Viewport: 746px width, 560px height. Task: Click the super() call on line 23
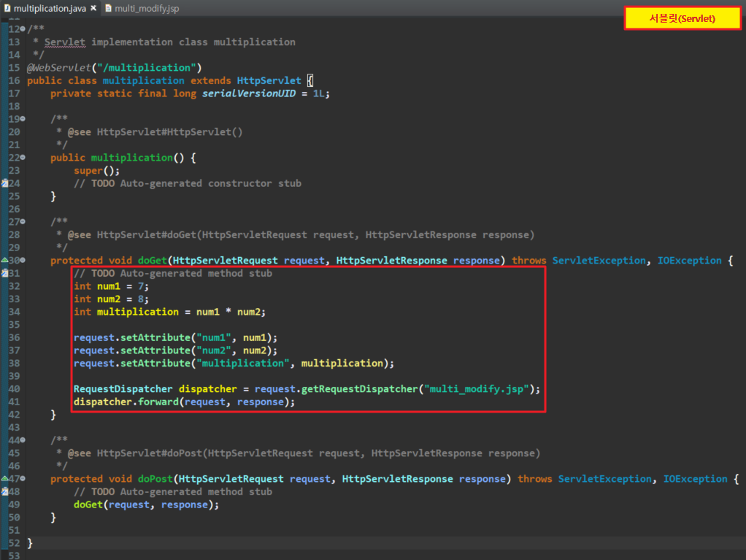(x=96, y=170)
